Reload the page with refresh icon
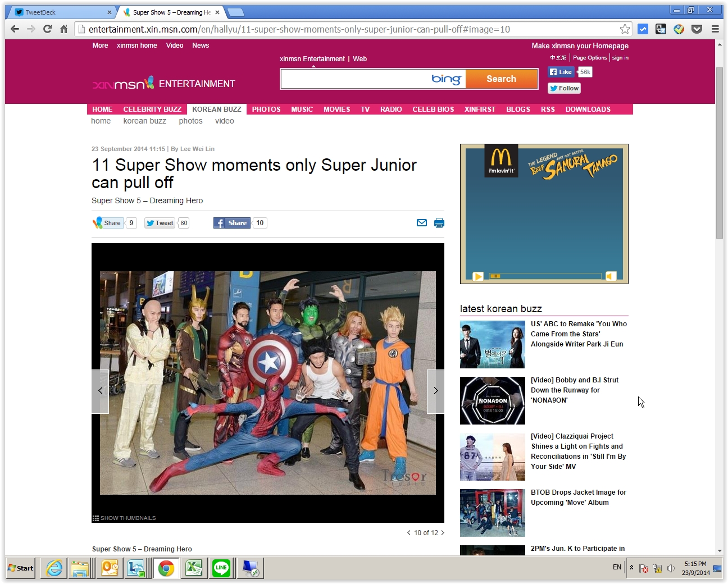This screenshot has width=728, height=584. [48, 29]
